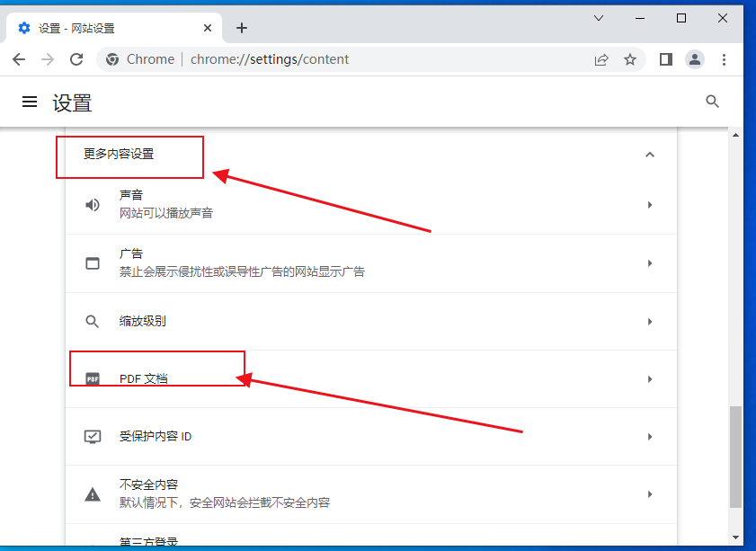The height and width of the screenshot is (551, 756).
Task: Open the 声音 row arrow
Action: (650, 205)
